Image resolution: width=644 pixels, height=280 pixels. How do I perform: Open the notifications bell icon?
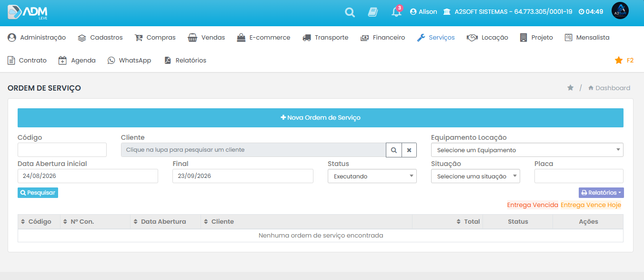[396, 12]
